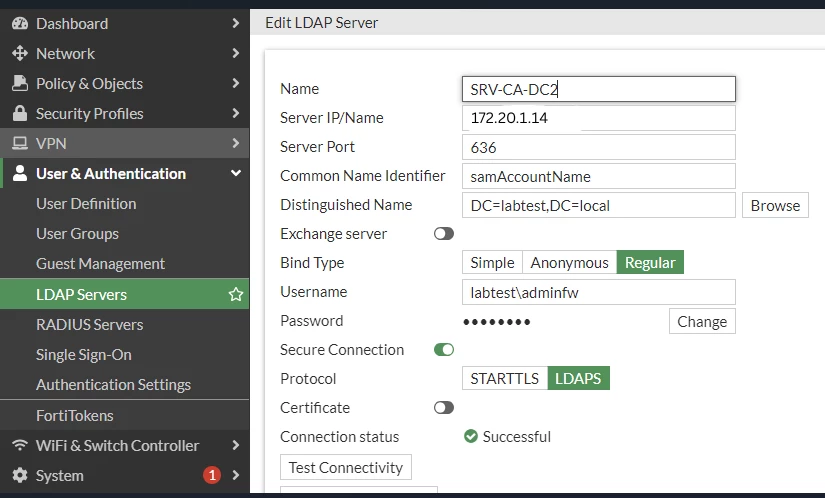
Task: Choose LDAPS protocol
Action: click(578, 378)
